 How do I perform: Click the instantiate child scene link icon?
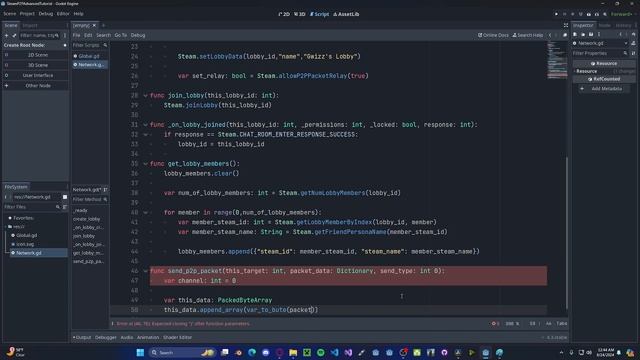click(14, 36)
